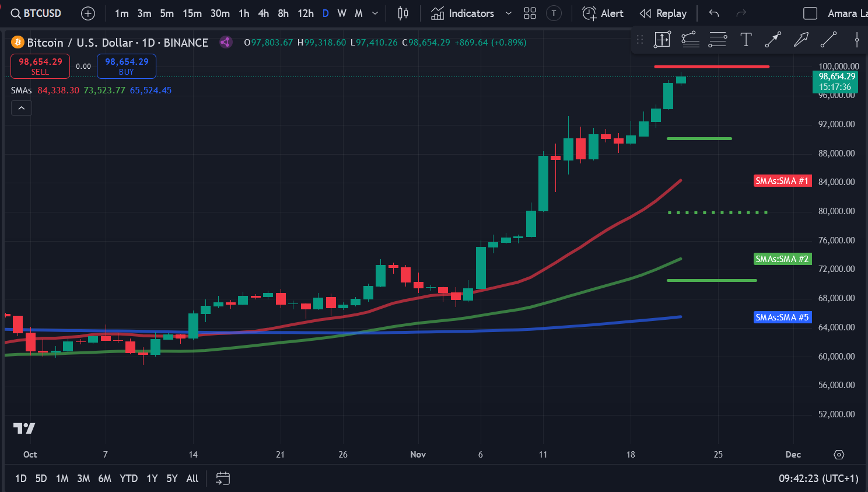Image resolution: width=868 pixels, height=492 pixels.
Task: Set range to 1M
Action: coord(62,479)
